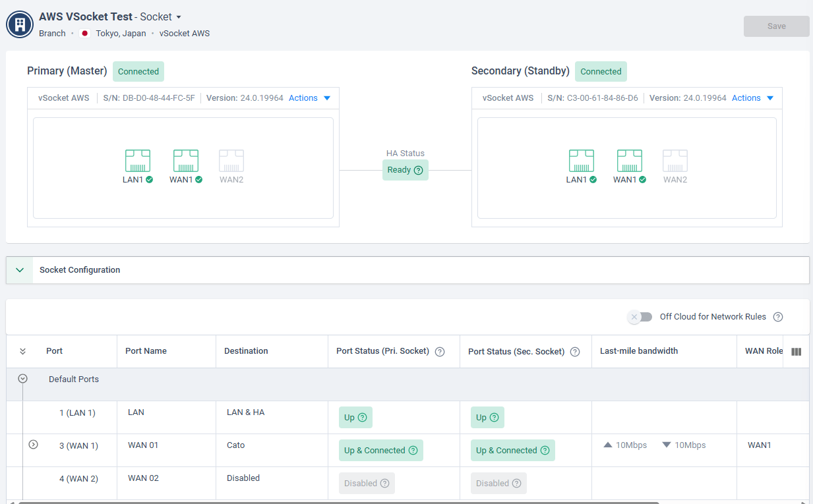Image resolution: width=813 pixels, height=504 pixels.
Task: Open the table column selector icon
Action: pos(796,352)
